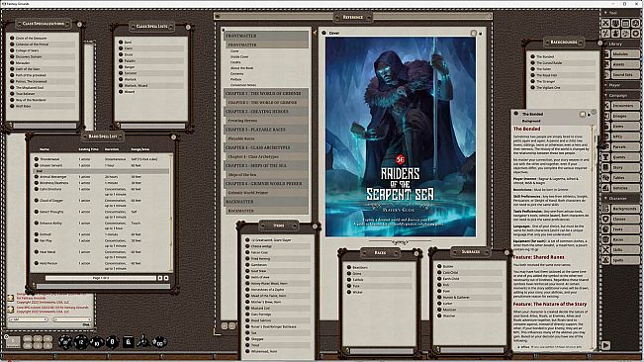Click the first icon in the Tool grid

605,23
